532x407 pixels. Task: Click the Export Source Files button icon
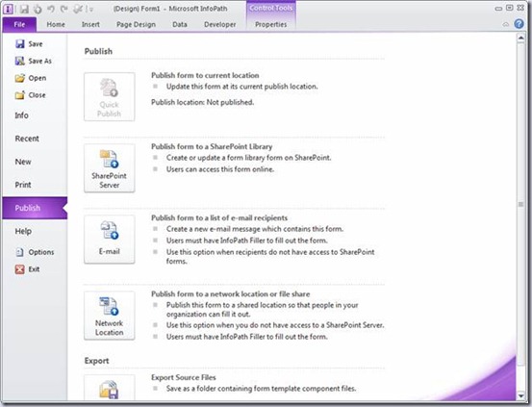point(110,388)
